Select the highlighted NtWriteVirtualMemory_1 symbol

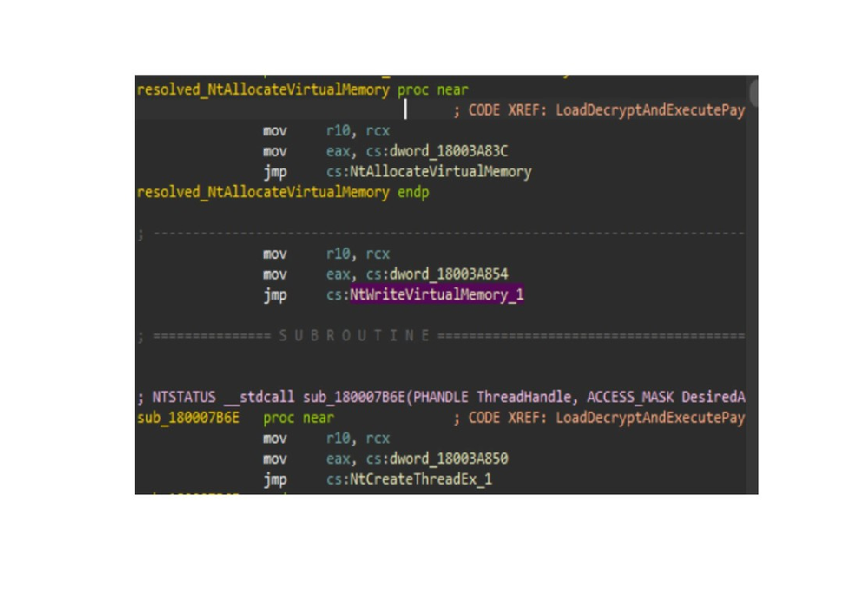pyautogui.click(x=437, y=294)
